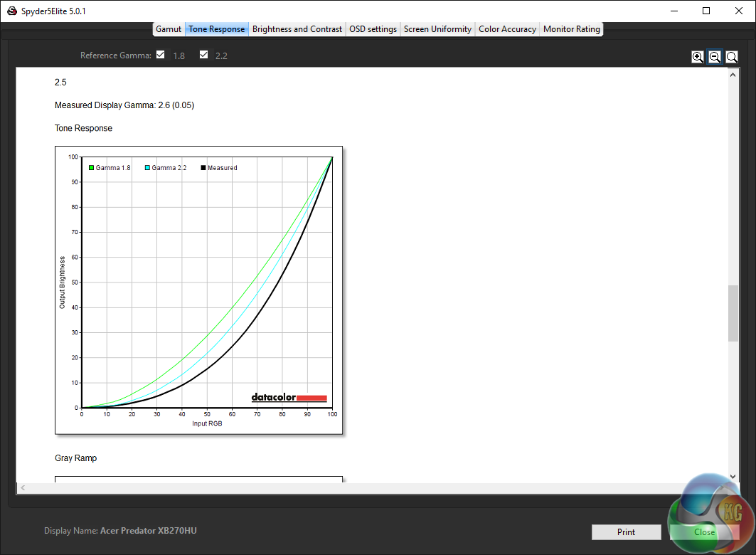This screenshot has height=555, width=756.
Task: Click the horizontal scrollbar left arrow
Action: [x=22, y=488]
